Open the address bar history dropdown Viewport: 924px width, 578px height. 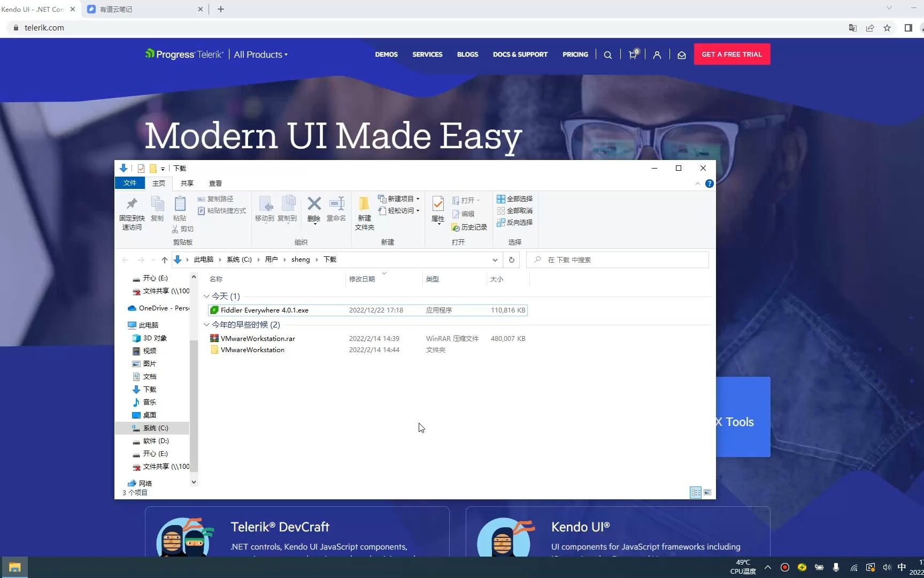pos(495,260)
